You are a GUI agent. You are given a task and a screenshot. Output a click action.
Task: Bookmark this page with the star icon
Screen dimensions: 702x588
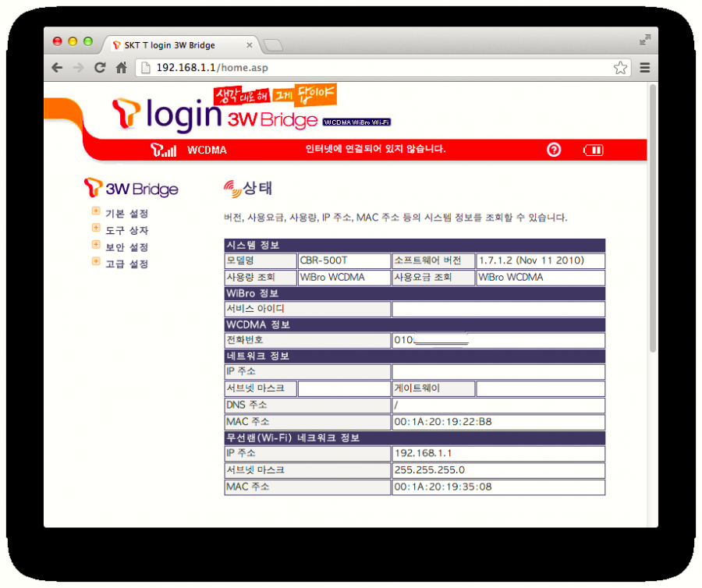point(620,68)
